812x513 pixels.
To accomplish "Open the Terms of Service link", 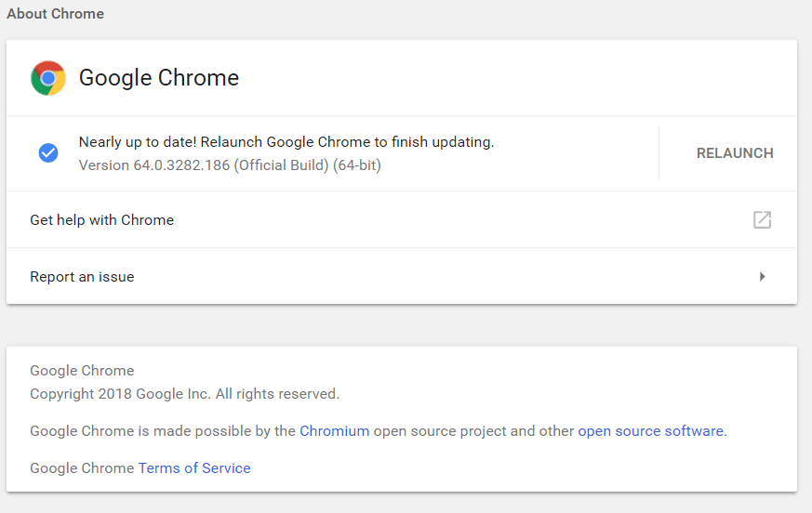I will [194, 468].
